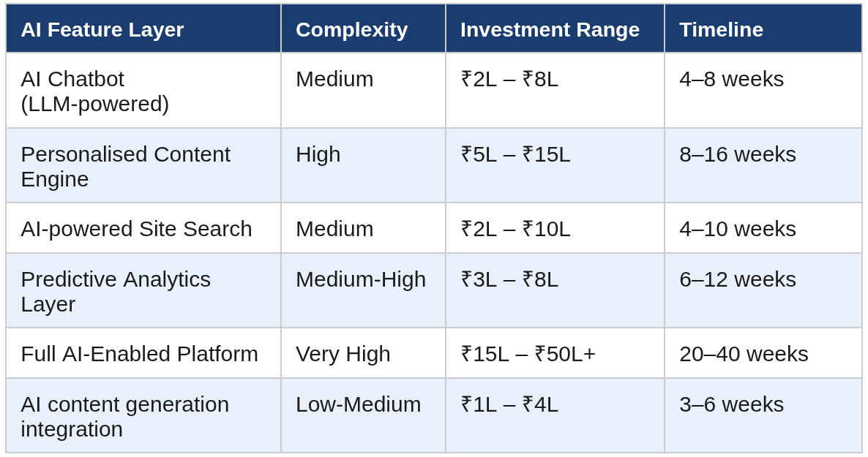Click the ₹1L – ₹4L investment cell

[509, 404]
